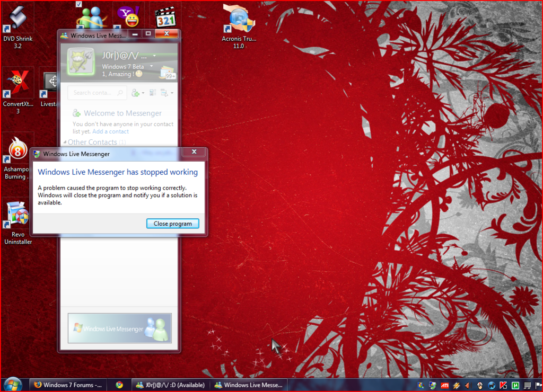Click the Show menu toolbar icon

(x=164, y=93)
